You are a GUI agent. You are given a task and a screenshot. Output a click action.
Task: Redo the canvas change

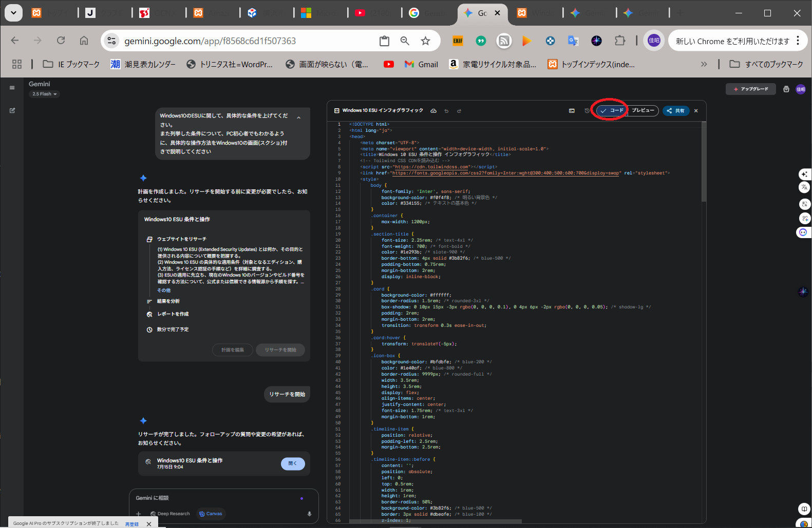click(x=459, y=111)
